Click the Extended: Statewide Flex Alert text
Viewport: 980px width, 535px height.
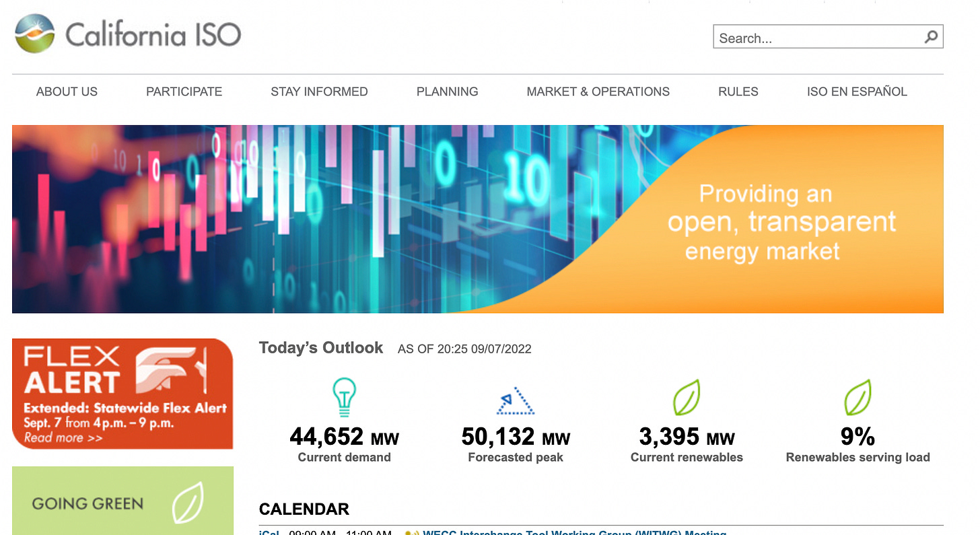(125, 408)
